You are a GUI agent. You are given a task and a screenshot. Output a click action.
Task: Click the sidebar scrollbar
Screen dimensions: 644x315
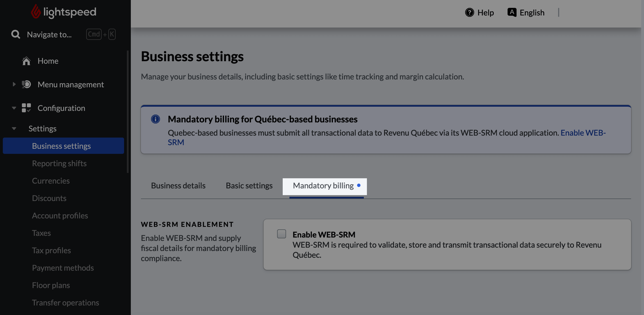point(128,112)
